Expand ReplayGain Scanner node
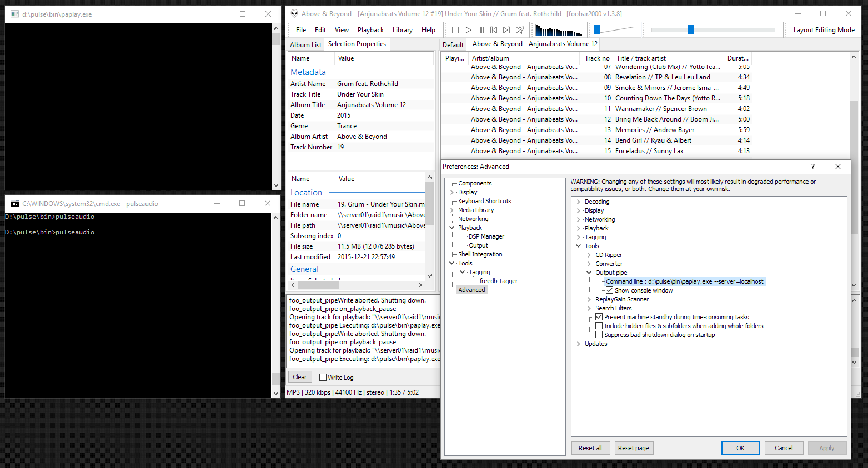This screenshot has height=468, width=868. pos(589,299)
